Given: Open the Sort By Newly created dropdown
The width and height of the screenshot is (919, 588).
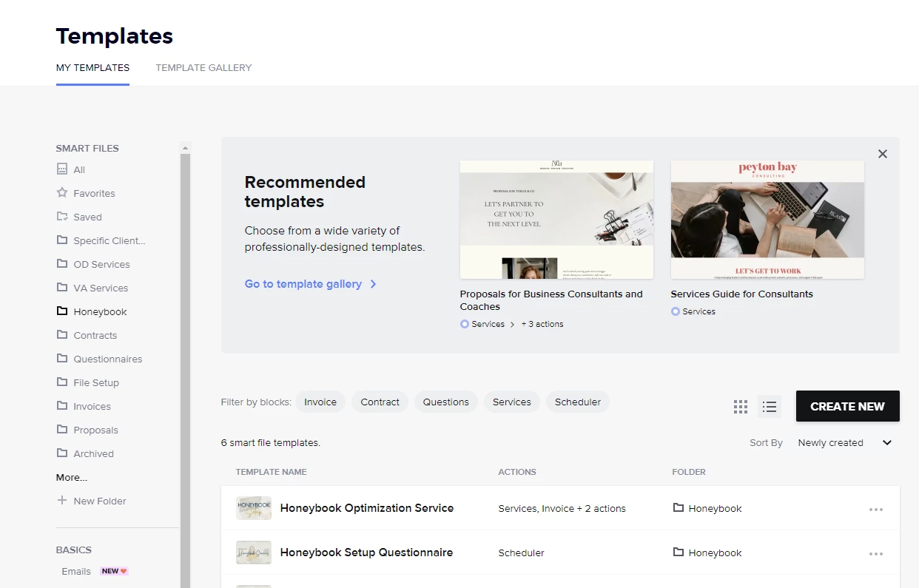Looking at the screenshot, I should pos(845,443).
